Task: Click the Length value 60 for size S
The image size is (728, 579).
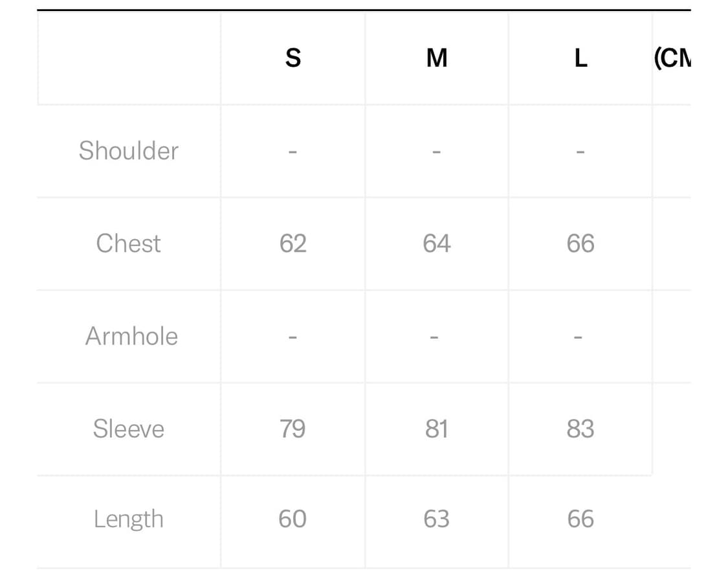Action: pyautogui.click(x=292, y=519)
